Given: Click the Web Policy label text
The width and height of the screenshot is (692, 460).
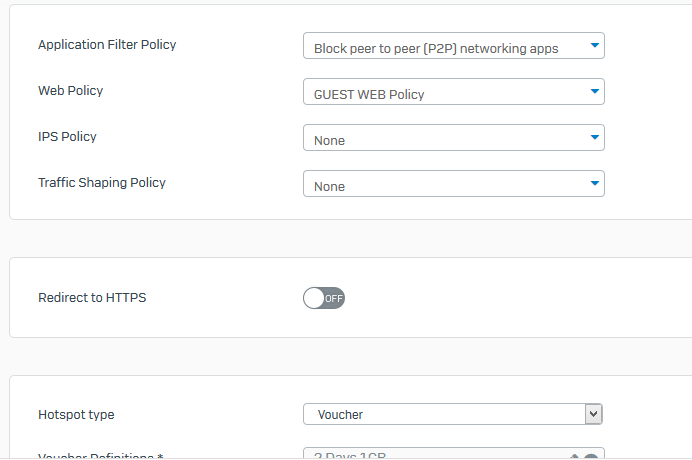Looking at the screenshot, I should point(71,90).
